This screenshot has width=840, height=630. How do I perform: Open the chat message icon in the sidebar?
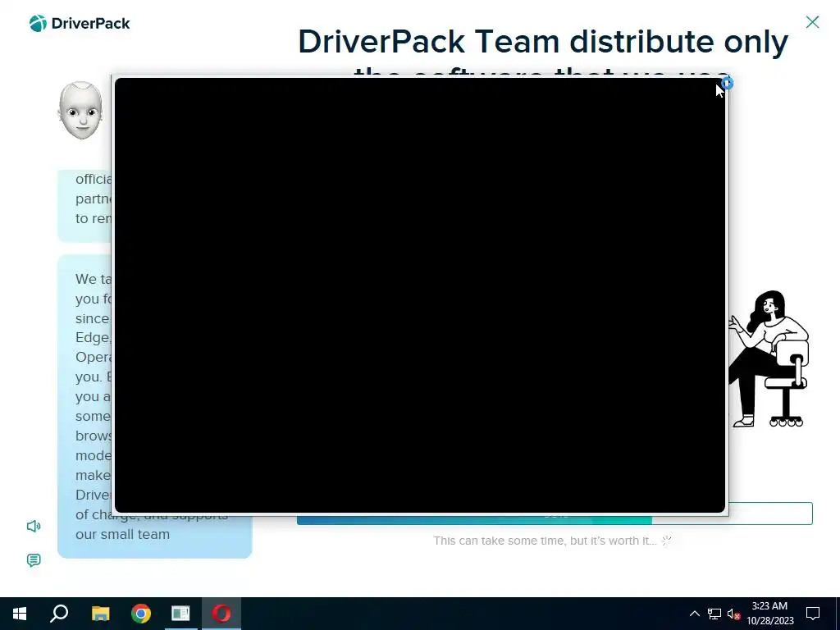point(34,560)
